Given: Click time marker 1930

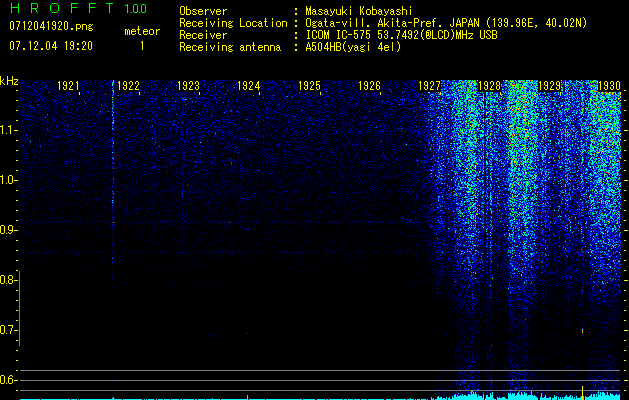Looking at the screenshot, I should coord(609,85).
